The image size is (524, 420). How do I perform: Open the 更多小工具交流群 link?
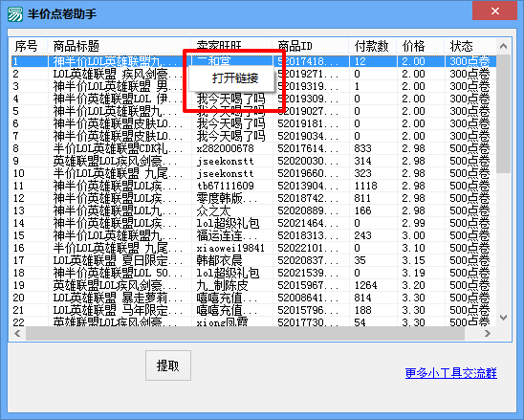point(450,373)
